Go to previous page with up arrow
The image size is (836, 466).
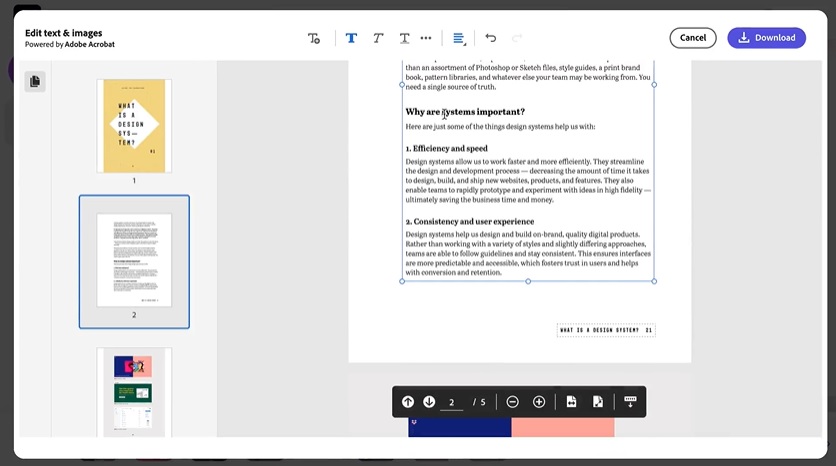click(408, 402)
